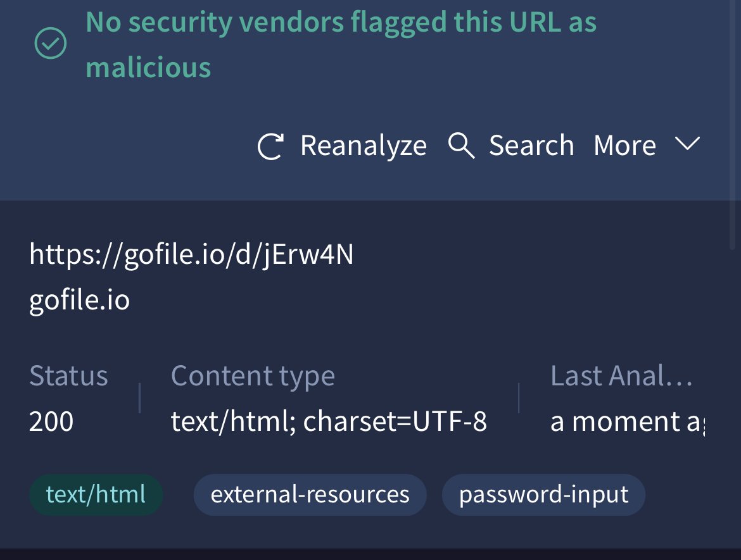Select the text/html green tag
This screenshot has height=560, width=741.
point(96,494)
